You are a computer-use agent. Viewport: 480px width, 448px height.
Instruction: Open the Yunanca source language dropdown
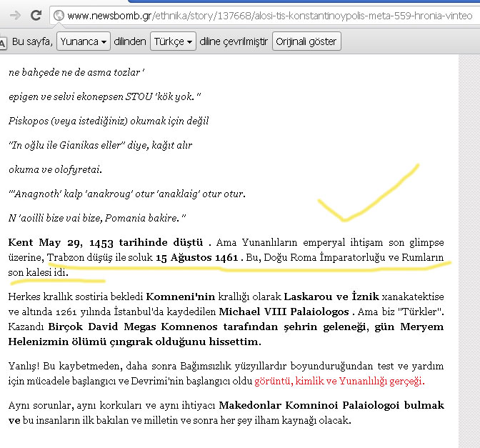[x=84, y=42]
